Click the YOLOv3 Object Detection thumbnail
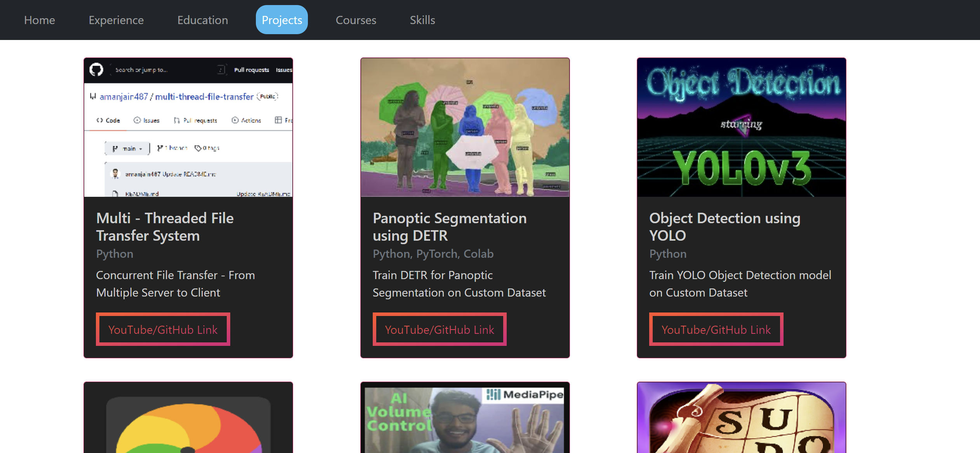980x453 pixels. point(741,127)
